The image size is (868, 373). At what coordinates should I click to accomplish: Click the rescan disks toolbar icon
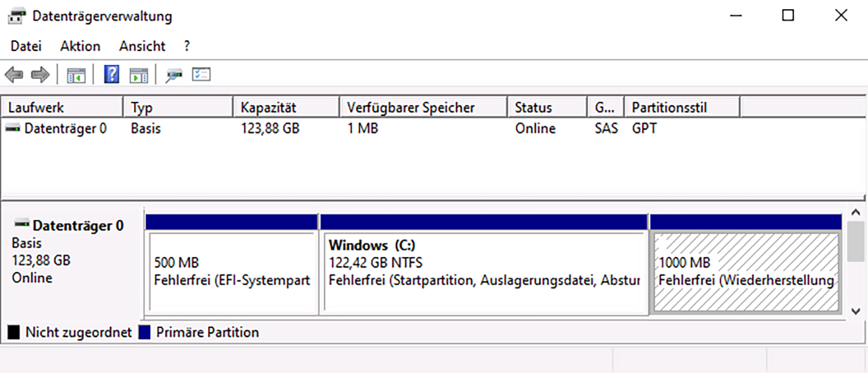coord(174,75)
